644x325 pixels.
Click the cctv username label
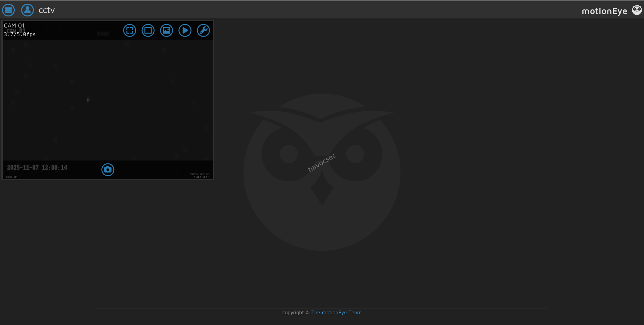coord(47,10)
